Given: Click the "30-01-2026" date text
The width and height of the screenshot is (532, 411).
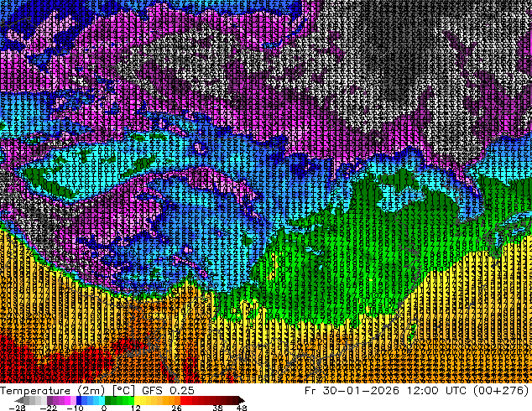Looking at the screenshot, I should (361, 391).
